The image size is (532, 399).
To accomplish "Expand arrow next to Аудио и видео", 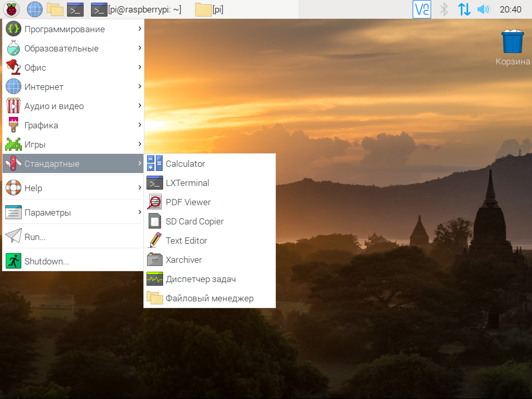I will (x=139, y=105).
